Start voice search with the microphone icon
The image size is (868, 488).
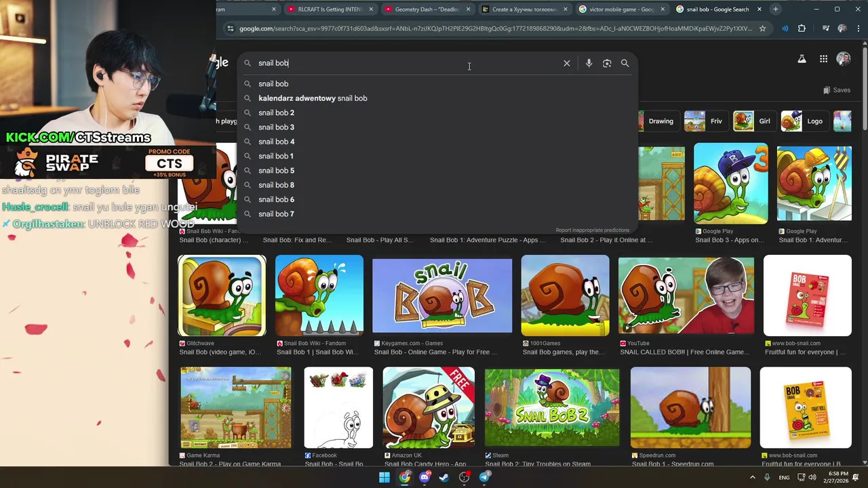click(x=589, y=63)
